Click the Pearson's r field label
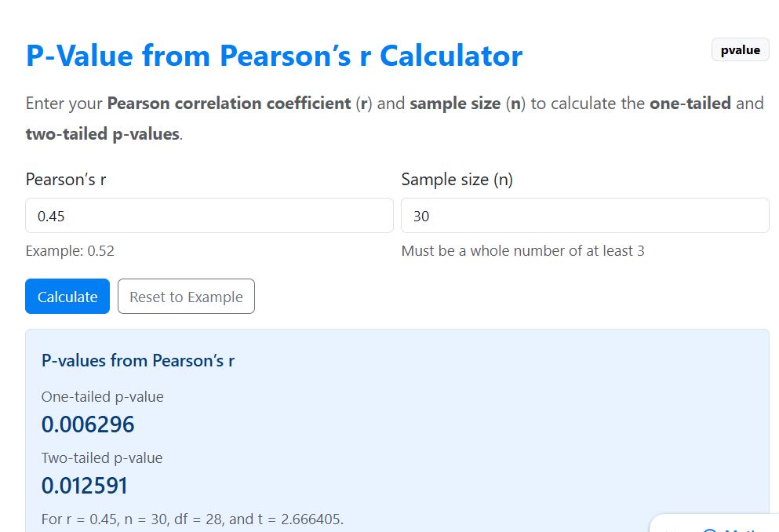779x532 pixels. pyautogui.click(x=65, y=179)
